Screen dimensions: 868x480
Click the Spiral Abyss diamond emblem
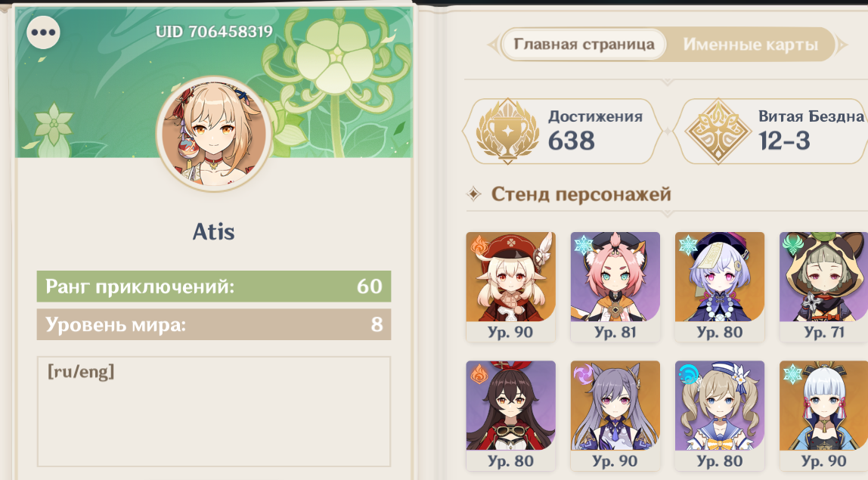click(x=718, y=132)
